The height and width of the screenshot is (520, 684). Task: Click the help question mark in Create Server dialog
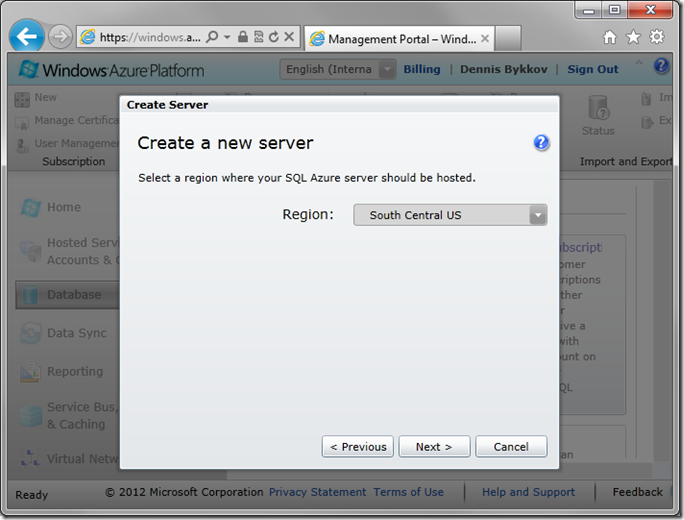541,143
